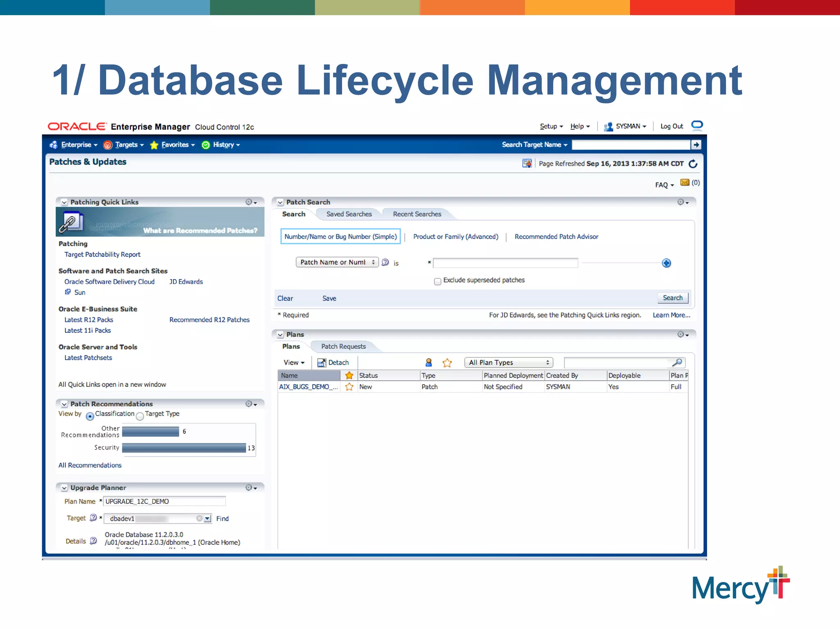Select Classification radio button

(90, 416)
